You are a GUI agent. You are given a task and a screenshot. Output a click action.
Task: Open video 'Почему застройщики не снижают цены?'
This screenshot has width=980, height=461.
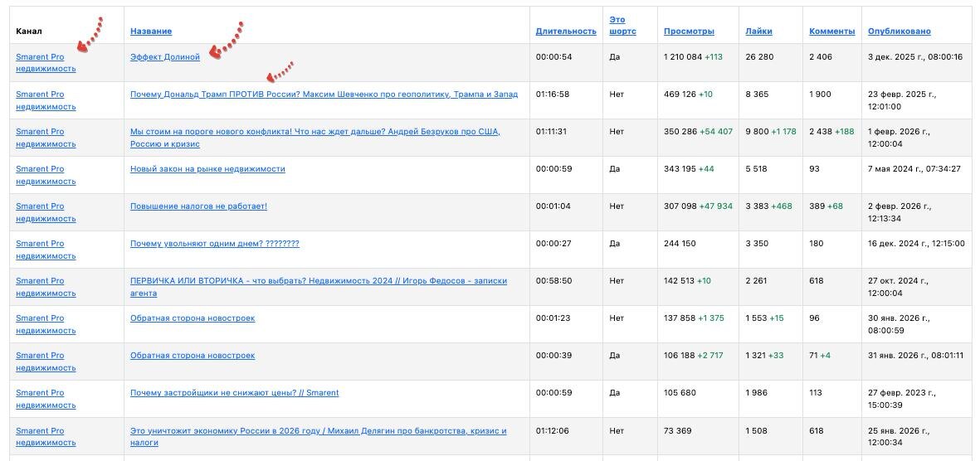click(x=234, y=393)
